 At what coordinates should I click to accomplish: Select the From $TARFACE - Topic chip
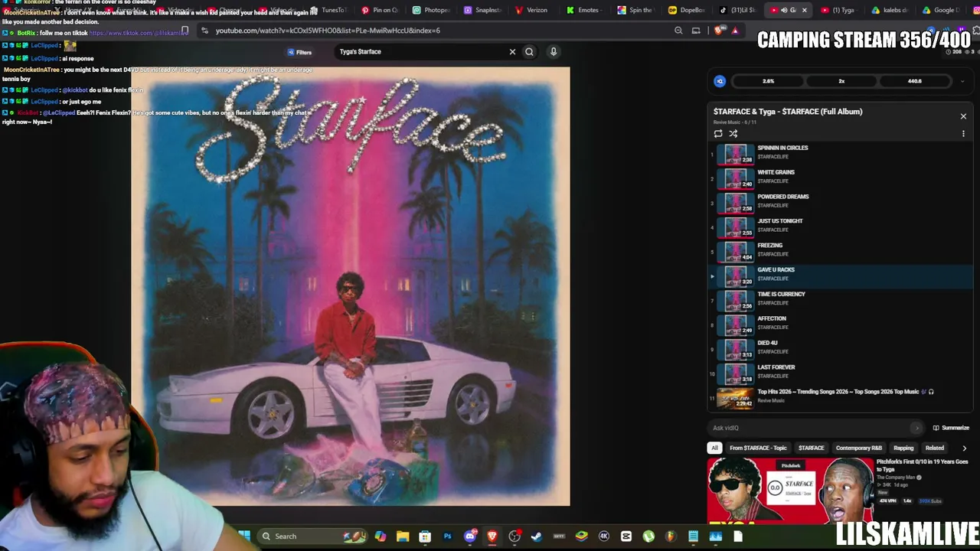coord(758,448)
